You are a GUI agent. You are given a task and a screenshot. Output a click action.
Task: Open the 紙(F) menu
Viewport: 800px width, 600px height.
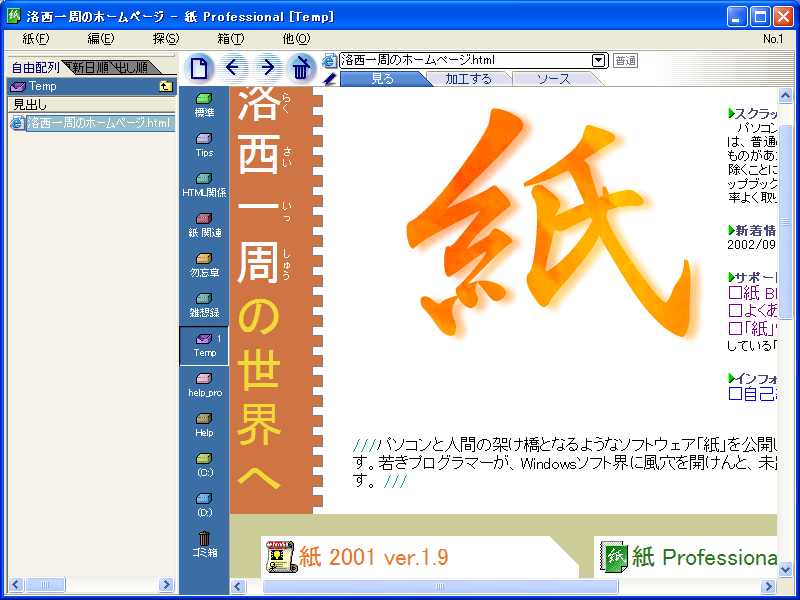tap(36, 39)
